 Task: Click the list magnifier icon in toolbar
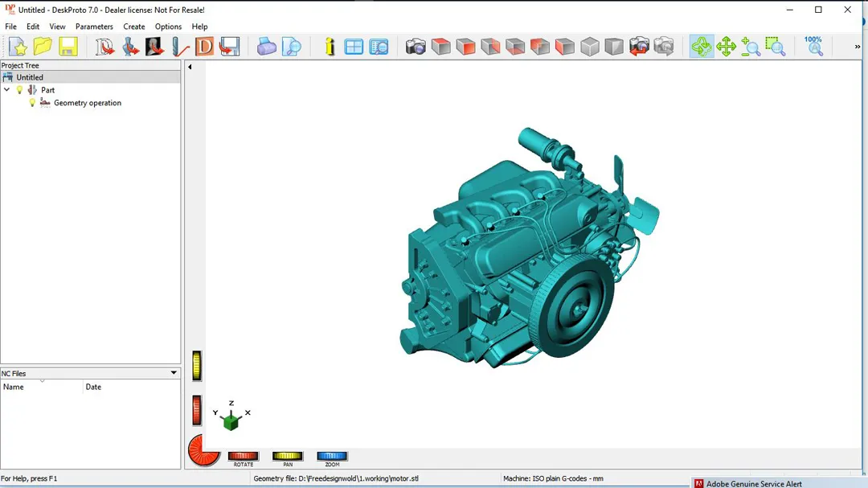379,47
